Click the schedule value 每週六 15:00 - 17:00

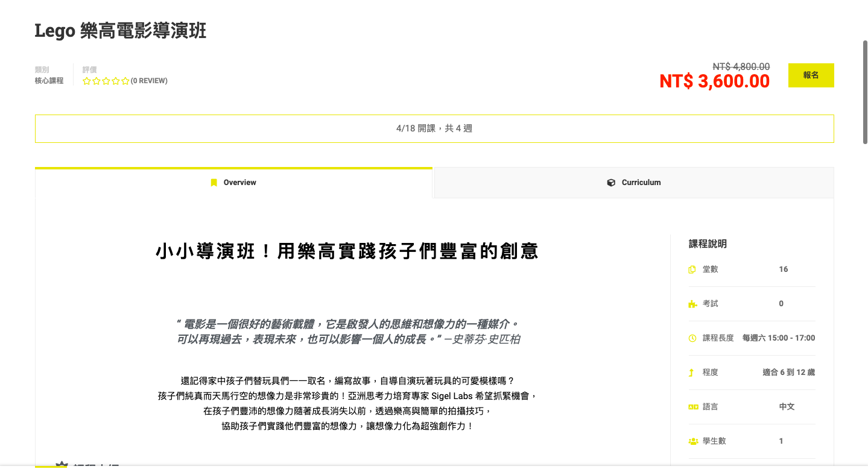tap(779, 338)
